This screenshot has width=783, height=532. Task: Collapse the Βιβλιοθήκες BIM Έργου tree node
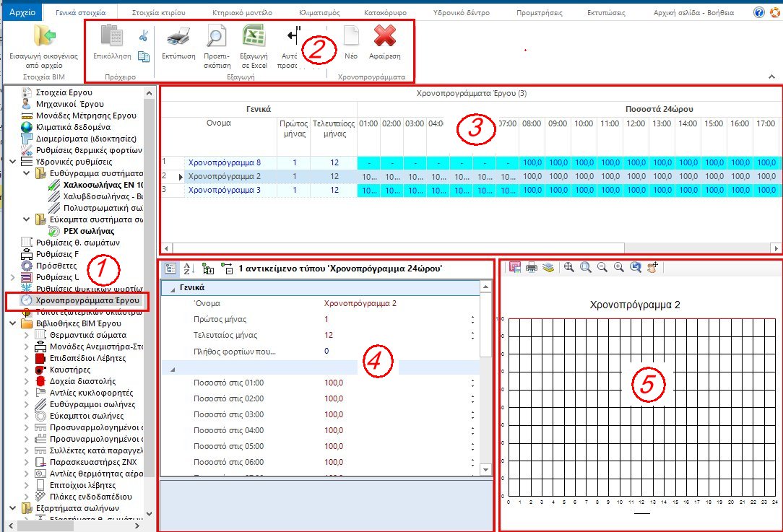(x=12, y=323)
